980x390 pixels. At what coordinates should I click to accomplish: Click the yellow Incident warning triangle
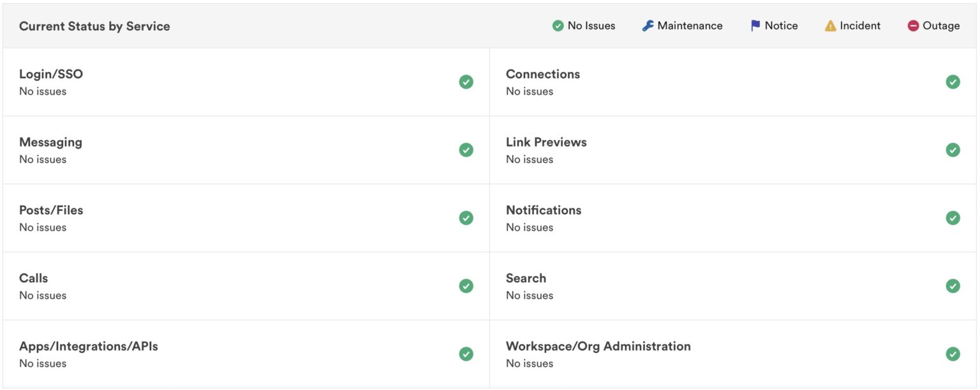(830, 26)
